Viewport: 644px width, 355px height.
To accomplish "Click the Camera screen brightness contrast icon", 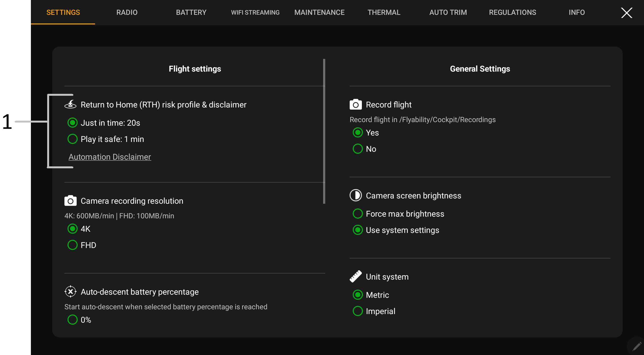I will pyautogui.click(x=355, y=195).
